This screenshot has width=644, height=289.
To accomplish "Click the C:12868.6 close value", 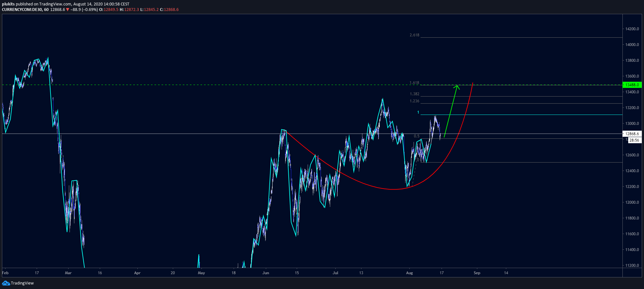I will pos(169,10).
